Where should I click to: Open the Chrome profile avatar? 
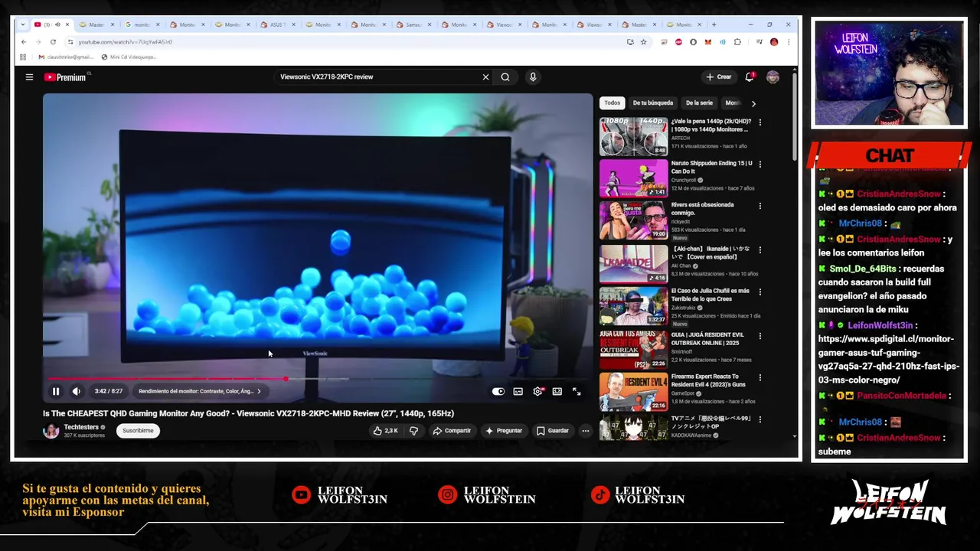pyautogui.click(x=774, y=42)
